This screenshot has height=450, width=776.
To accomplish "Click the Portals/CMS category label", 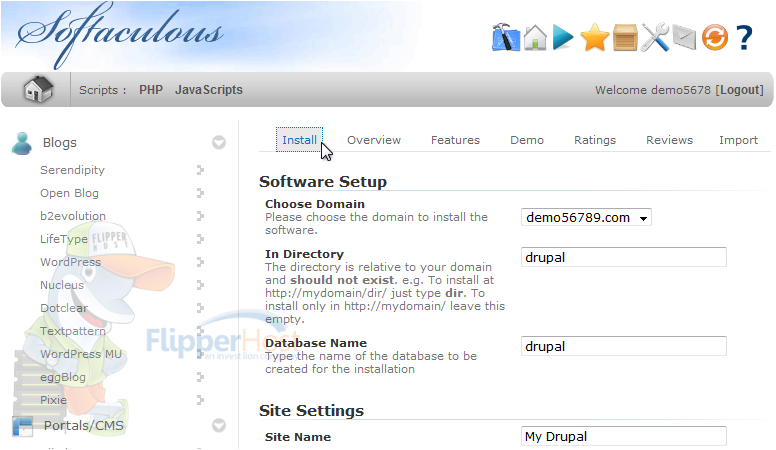I will pos(84,425).
